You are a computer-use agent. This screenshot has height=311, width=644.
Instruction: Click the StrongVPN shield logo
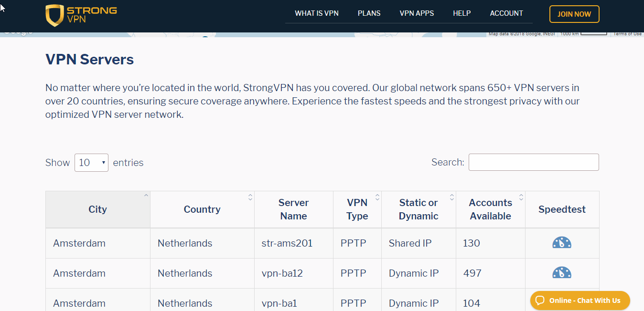54,15
